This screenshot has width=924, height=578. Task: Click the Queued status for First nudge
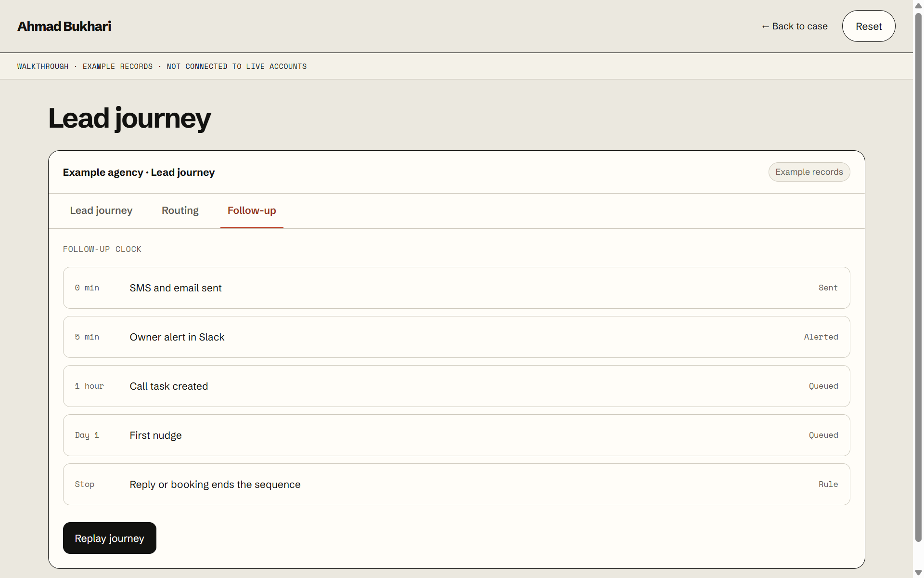pos(823,435)
